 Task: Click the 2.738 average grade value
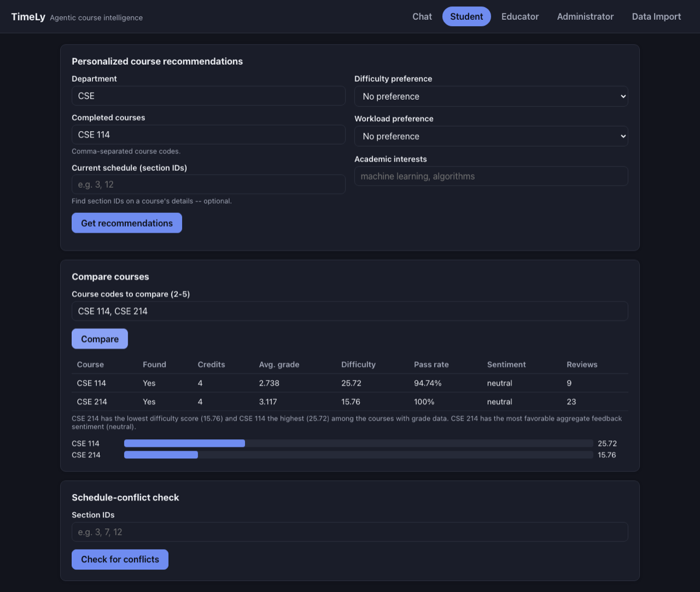269,383
